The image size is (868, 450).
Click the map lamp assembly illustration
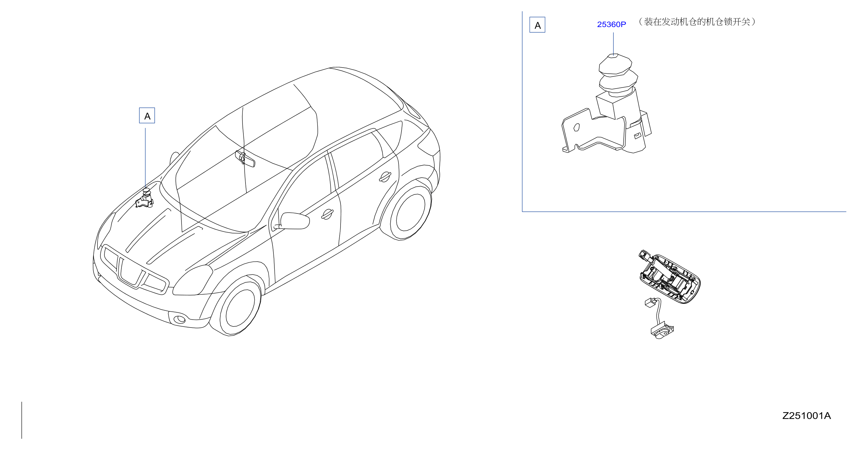(x=669, y=277)
